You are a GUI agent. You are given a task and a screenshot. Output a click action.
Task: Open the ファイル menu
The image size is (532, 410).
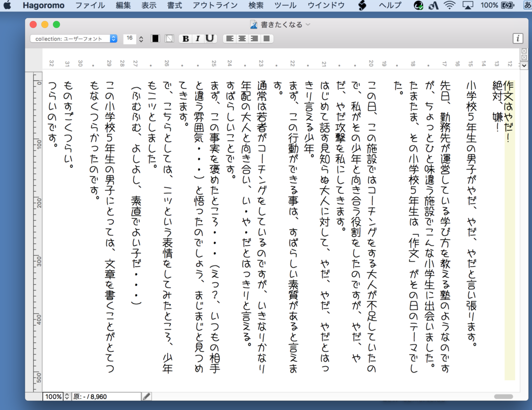tap(90, 5)
